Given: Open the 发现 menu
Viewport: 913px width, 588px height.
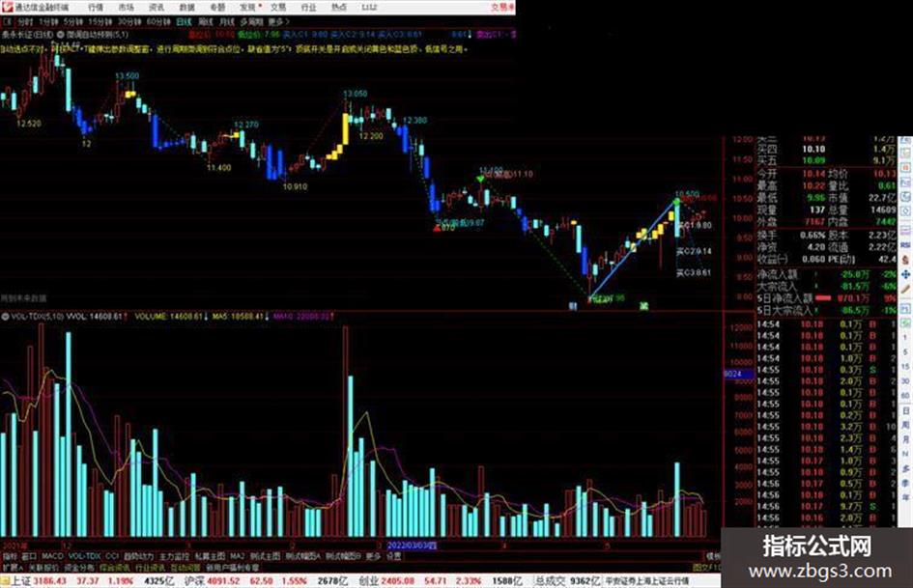Looking at the screenshot, I should coord(248,7).
